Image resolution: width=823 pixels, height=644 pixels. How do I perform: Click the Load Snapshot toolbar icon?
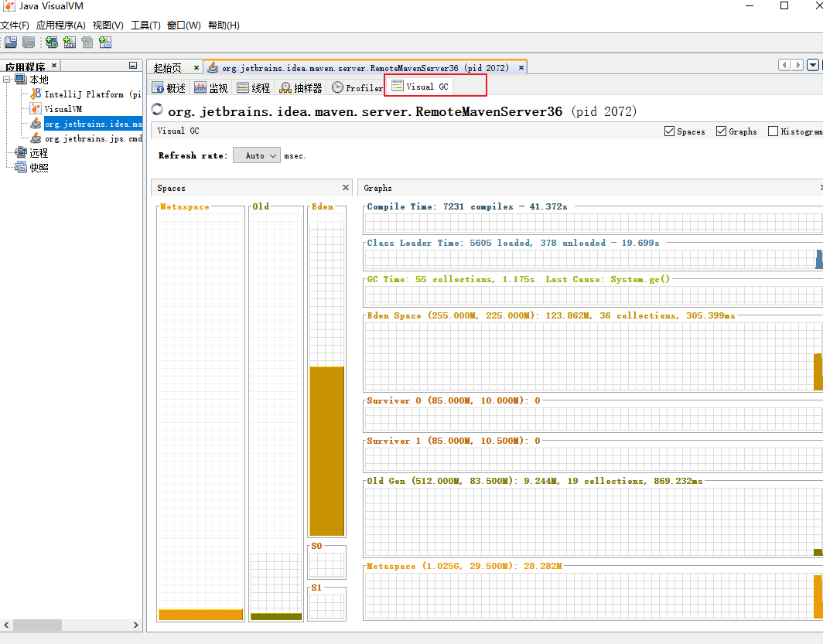(x=11, y=43)
